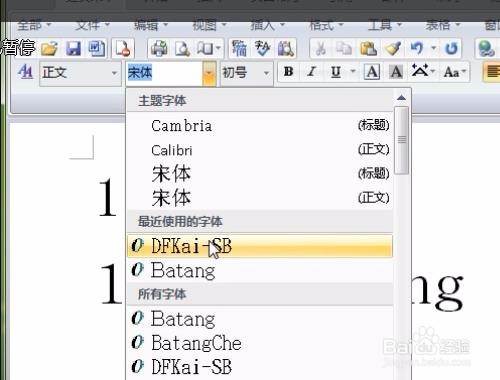Click the Change Case Aa icon
This screenshot has width=500, height=380.
click(451, 72)
